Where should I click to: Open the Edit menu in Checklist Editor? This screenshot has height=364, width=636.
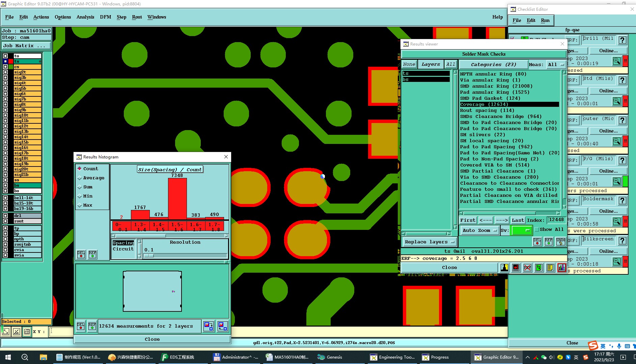tap(531, 20)
